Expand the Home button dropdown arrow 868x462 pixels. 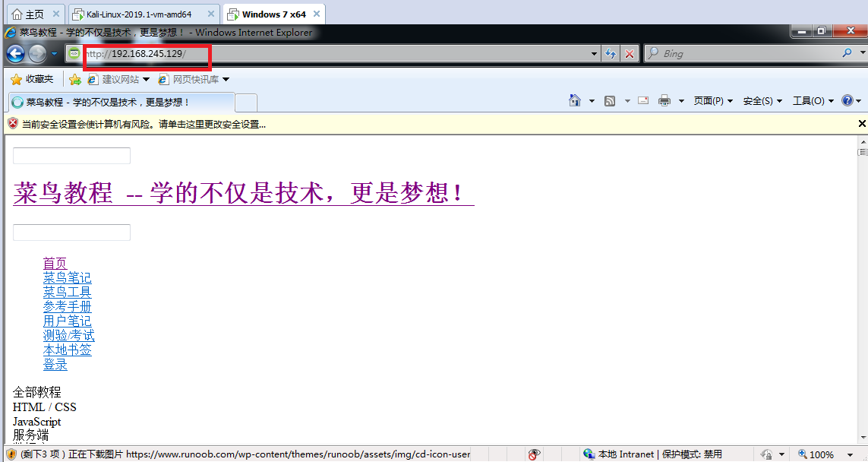tap(592, 101)
